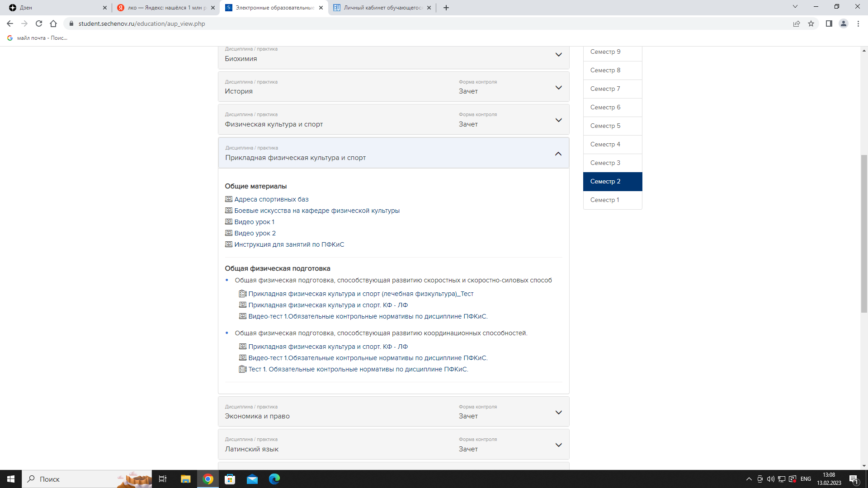This screenshot has height=488, width=868.
Task: Switch to Личный кабинет обучающегося tab
Action: click(x=382, y=8)
